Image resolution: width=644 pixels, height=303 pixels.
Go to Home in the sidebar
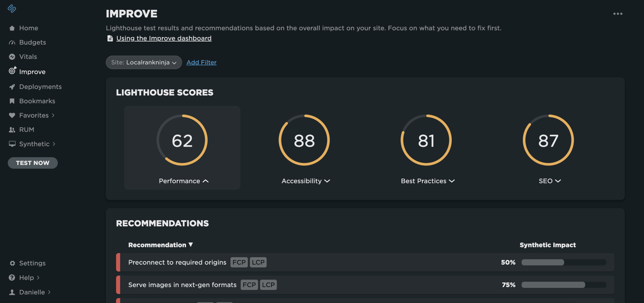pos(28,28)
